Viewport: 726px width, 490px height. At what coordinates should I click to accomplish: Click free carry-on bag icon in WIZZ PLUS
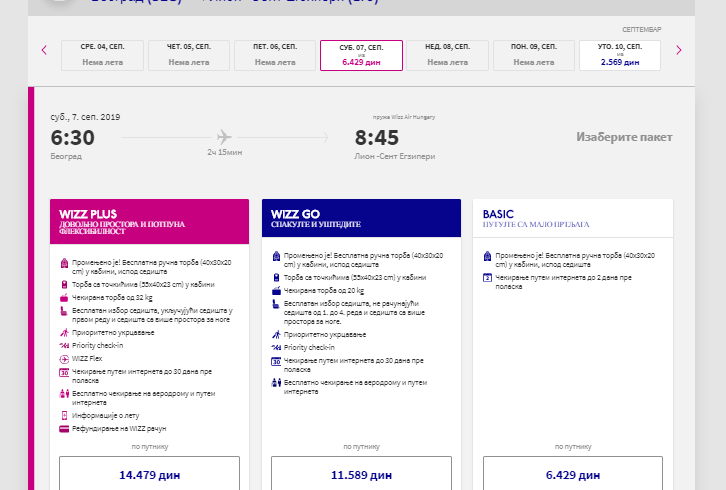(x=64, y=263)
